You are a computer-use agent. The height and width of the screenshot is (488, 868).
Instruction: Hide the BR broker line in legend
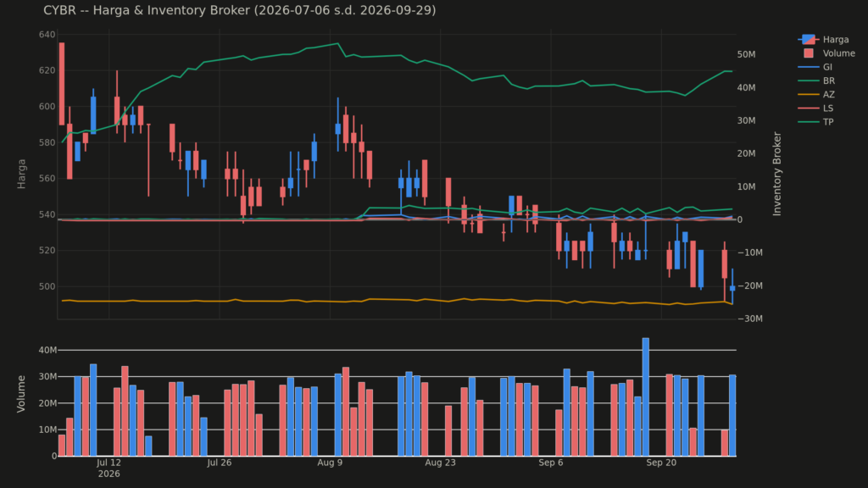pyautogui.click(x=816, y=80)
